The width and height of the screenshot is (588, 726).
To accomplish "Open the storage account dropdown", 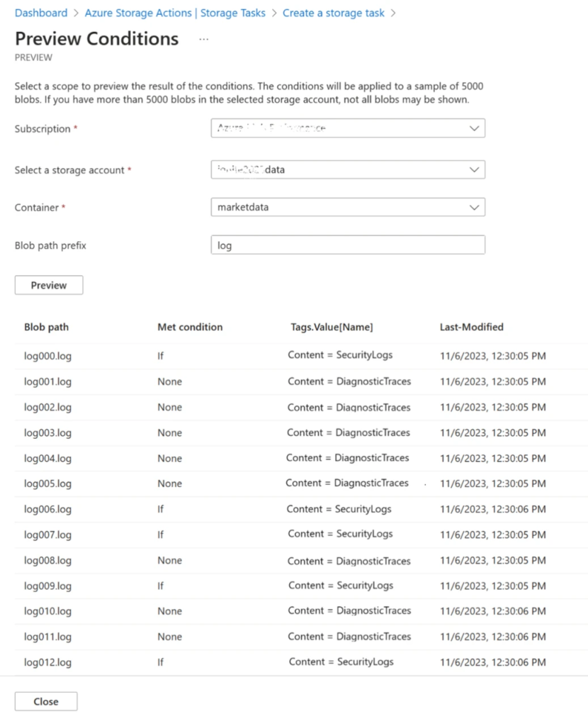I will [475, 169].
